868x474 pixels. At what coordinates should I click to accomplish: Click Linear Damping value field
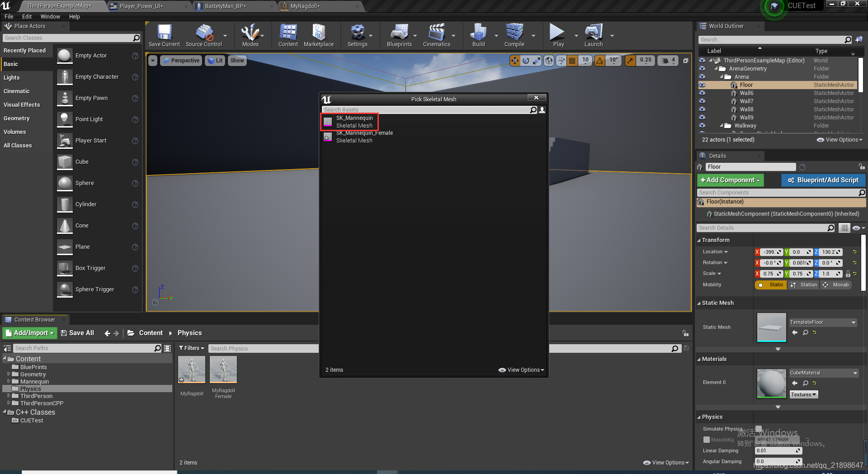778,450
